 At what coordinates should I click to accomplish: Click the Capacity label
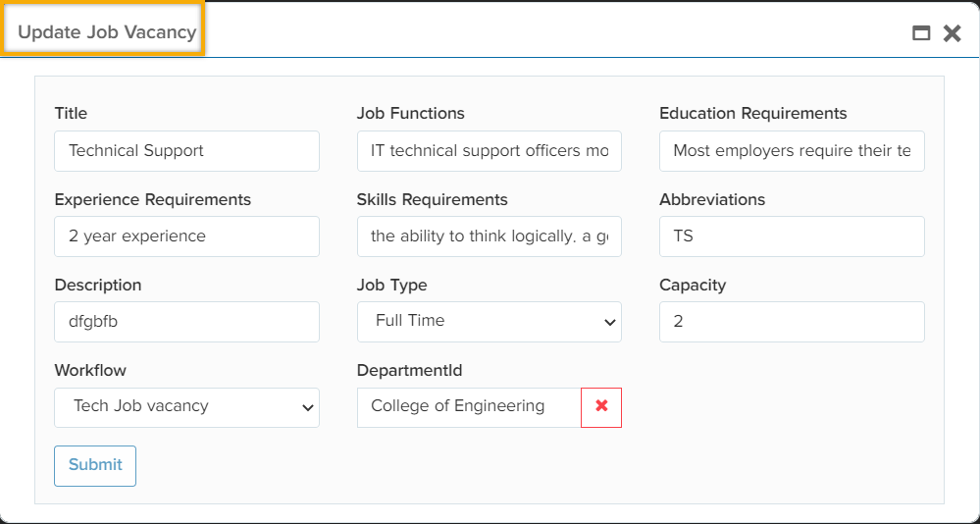(x=693, y=286)
